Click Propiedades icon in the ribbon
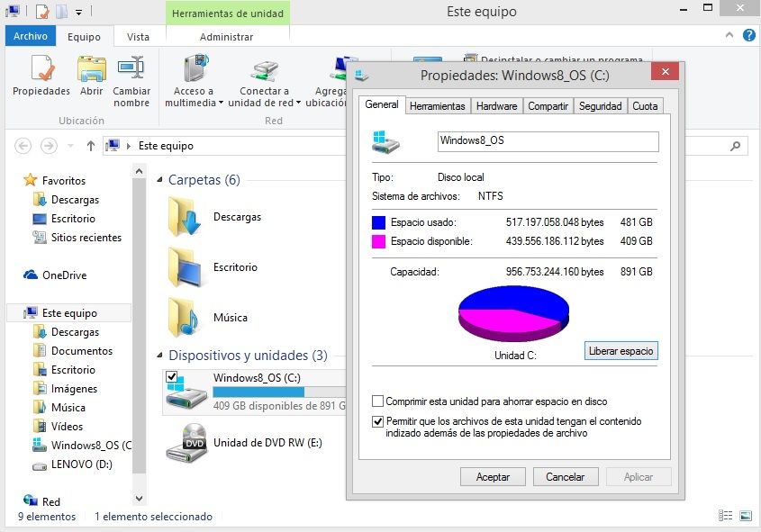Screen dimensions: 761x532 [x=42, y=68]
